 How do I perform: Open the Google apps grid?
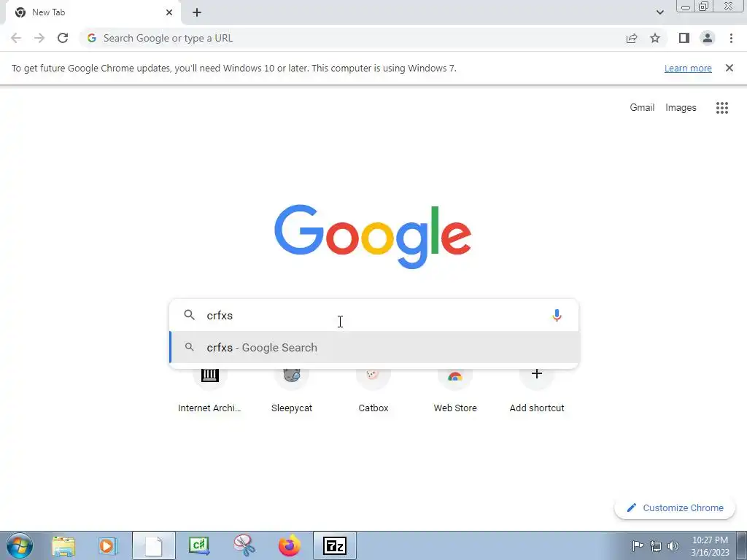[x=721, y=108]
